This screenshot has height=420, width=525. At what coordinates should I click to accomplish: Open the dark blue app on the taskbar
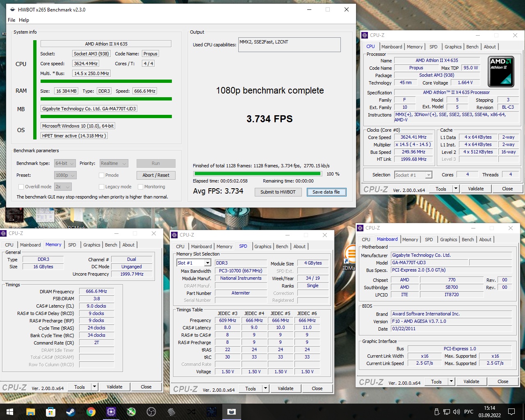[x=212, y=412]
